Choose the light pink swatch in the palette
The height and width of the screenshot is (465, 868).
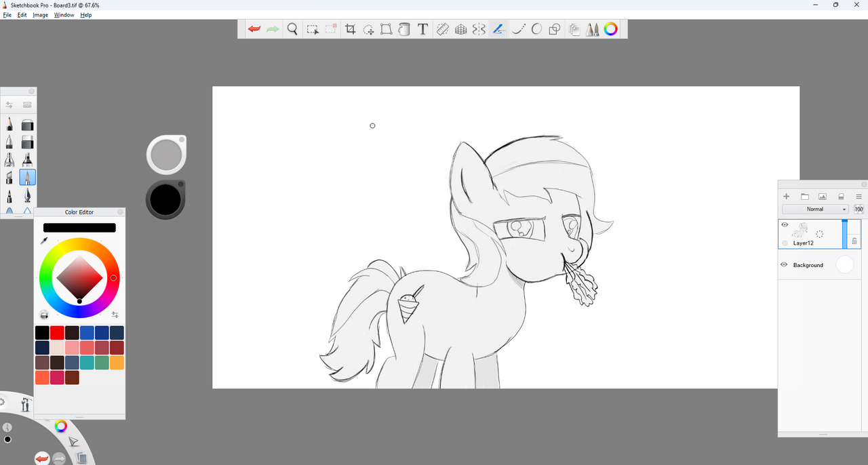click(x=72, y=348)
